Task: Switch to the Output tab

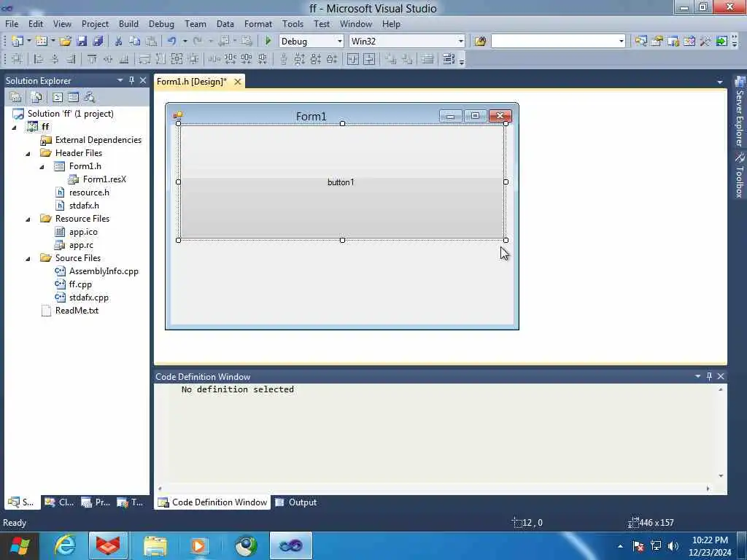Action: tap(296, 502)
